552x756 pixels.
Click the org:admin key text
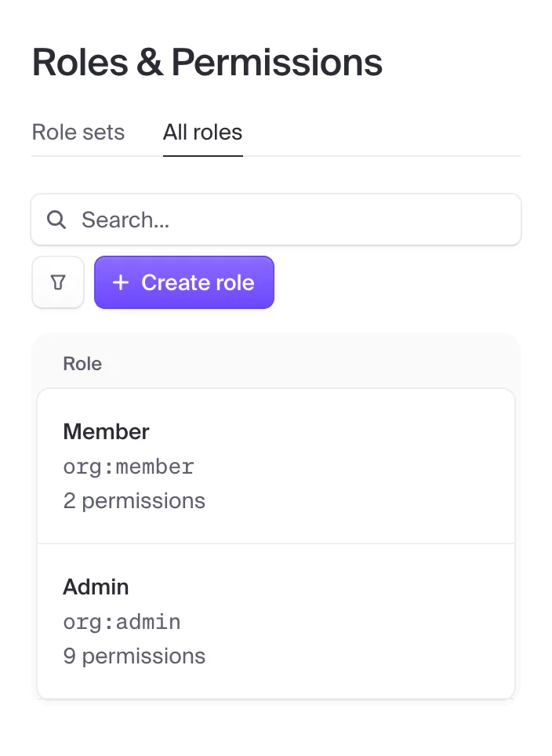point(122,622)
